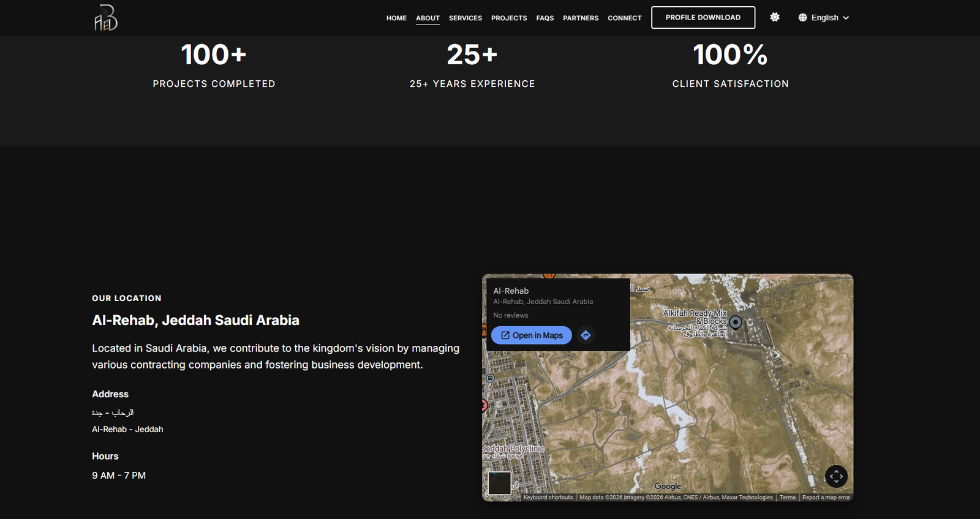Select the SERVICES nav item
Image resolution: width=980 pixels, height=519 pixels.
click(466, 18)
